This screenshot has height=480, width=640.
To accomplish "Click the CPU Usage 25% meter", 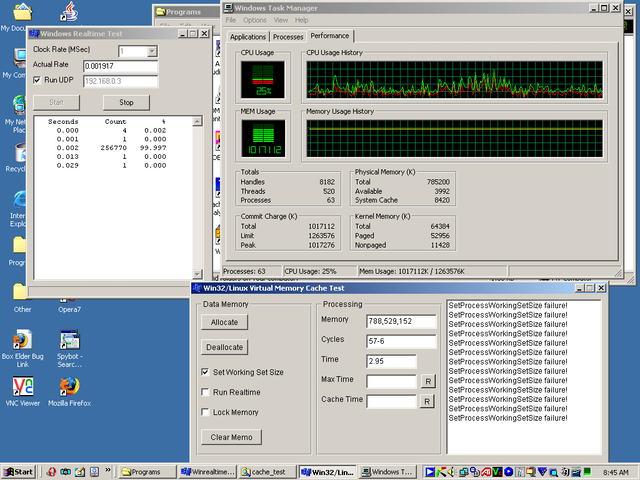I will coord(262,80).
